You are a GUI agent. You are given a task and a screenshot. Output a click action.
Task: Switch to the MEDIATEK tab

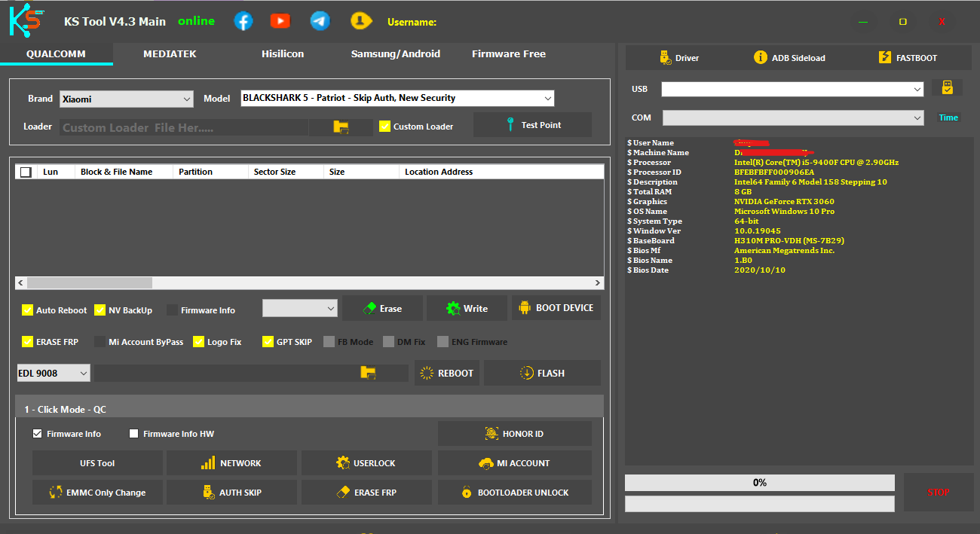170,54
